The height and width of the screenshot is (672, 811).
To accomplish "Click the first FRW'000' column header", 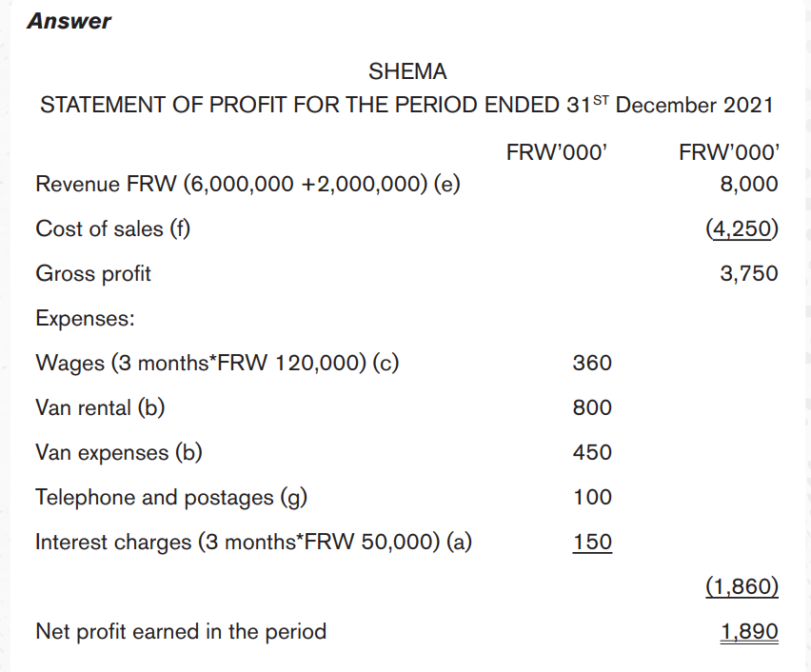I will [557, 152].
